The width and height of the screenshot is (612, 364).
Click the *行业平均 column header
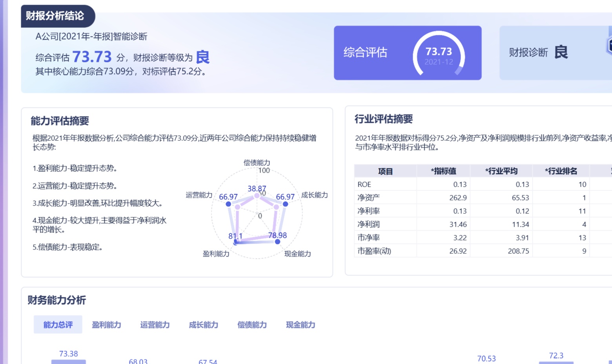[501, 171]
